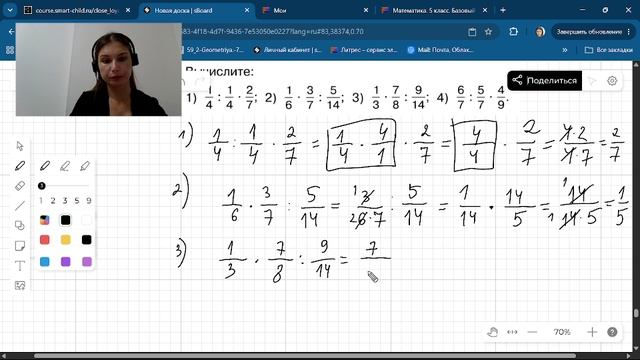Screen dimensions: 640x360
Task: Fit board width with arrows icon
Action: tap(512, 332)
